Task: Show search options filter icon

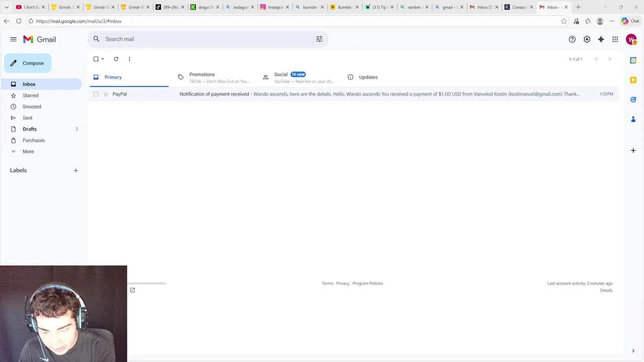Action: click(319, 39)
